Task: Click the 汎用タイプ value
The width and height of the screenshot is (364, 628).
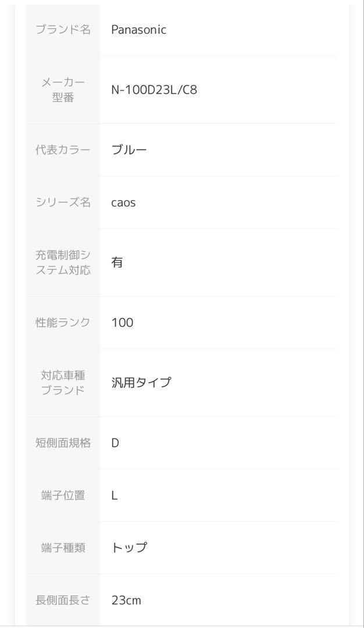Action: (141, 383)
